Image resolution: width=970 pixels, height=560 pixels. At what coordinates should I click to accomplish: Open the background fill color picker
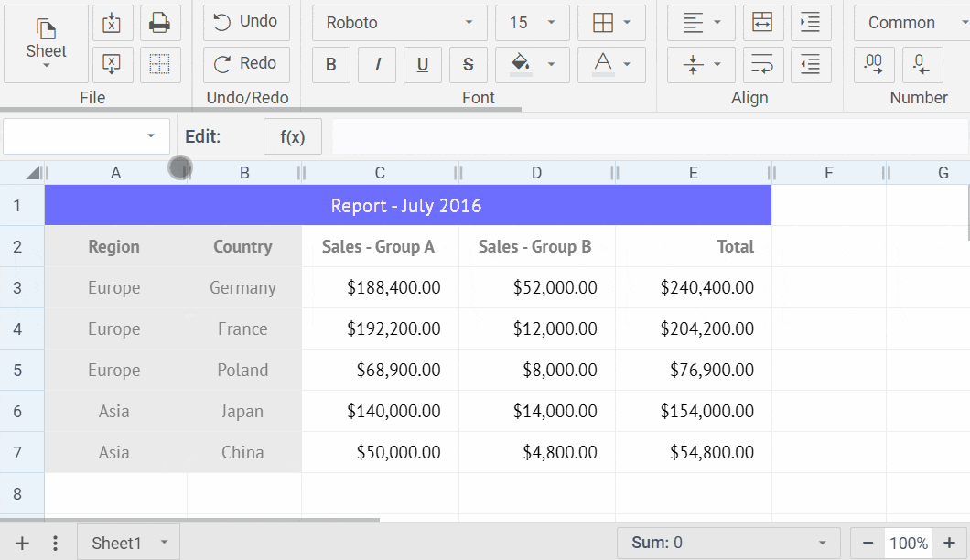532,64
